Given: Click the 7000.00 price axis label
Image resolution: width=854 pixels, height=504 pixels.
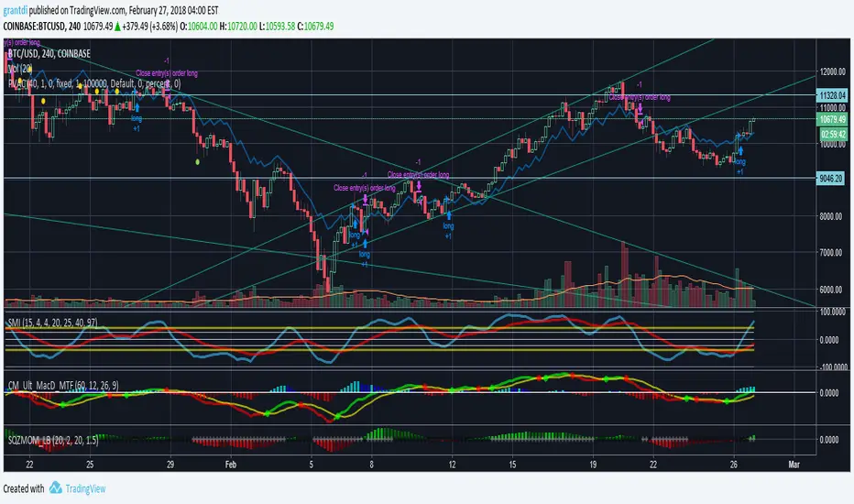Looking at the screenshot, I should pyautogui.click(x=831, y=253).
